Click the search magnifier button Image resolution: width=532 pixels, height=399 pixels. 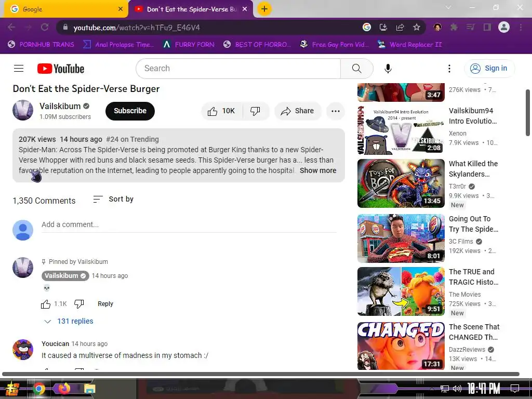(356, 69)
